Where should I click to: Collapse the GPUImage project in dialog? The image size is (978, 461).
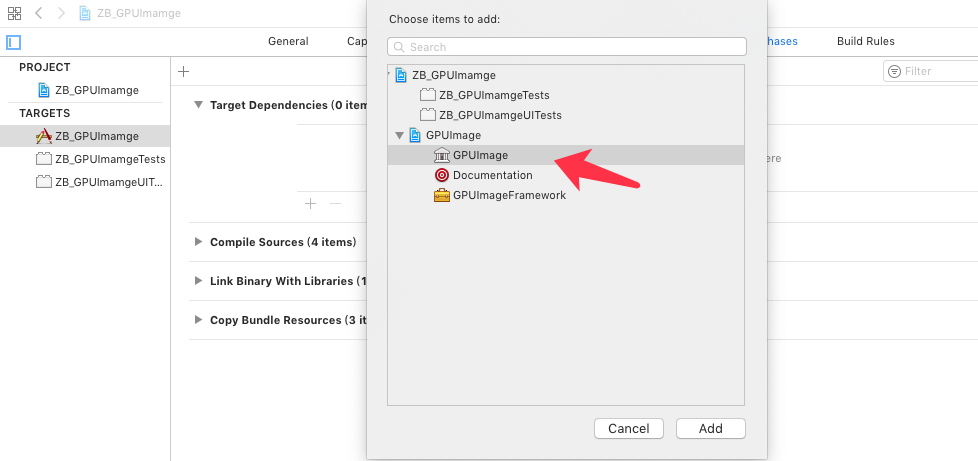(400, 135)
